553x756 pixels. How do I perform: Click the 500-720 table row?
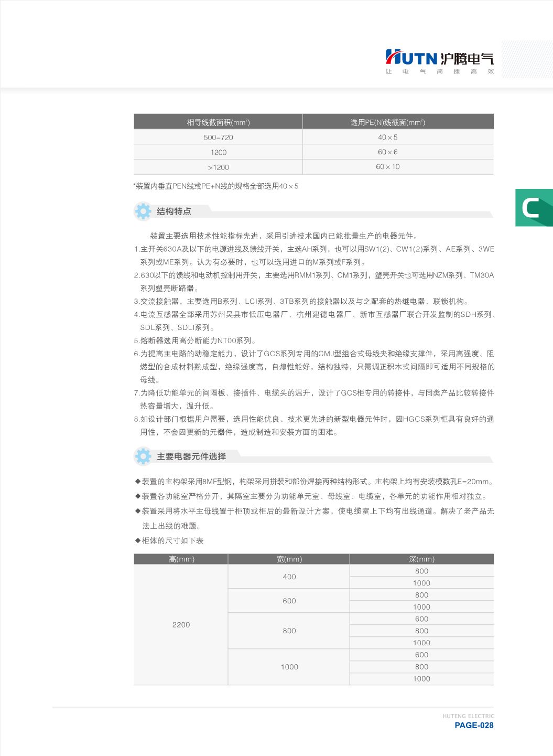218,137
